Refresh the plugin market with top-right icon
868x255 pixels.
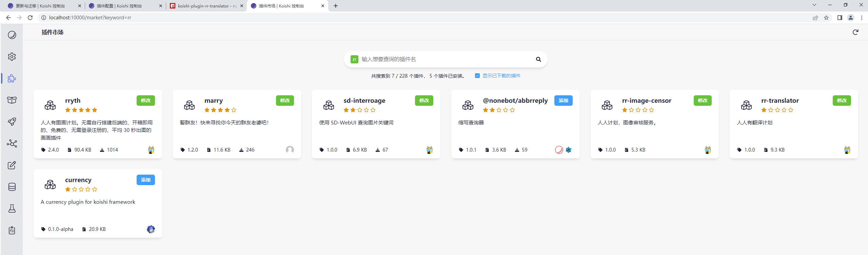tap(855, 32)
